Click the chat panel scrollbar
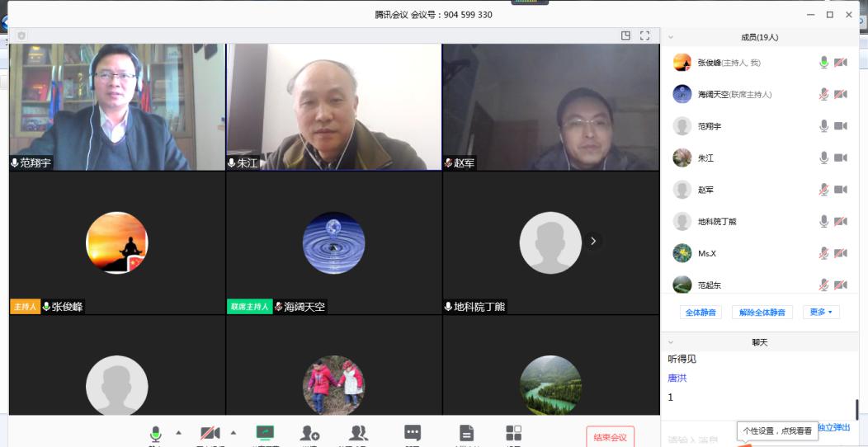This screenshot has height=447, width=868. pyautogui.click(x=856, y=409)
